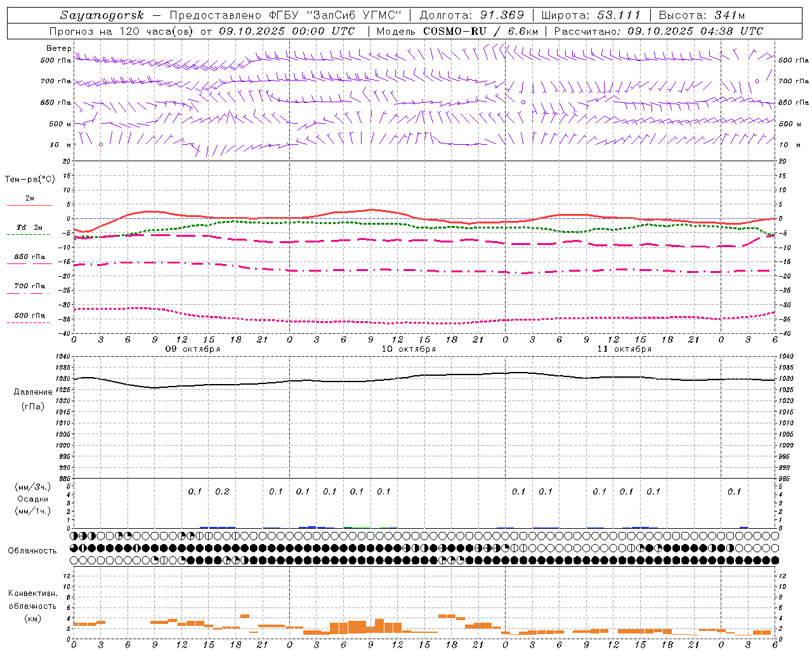Click the '09 октября' date label

[x=193, y=349]
